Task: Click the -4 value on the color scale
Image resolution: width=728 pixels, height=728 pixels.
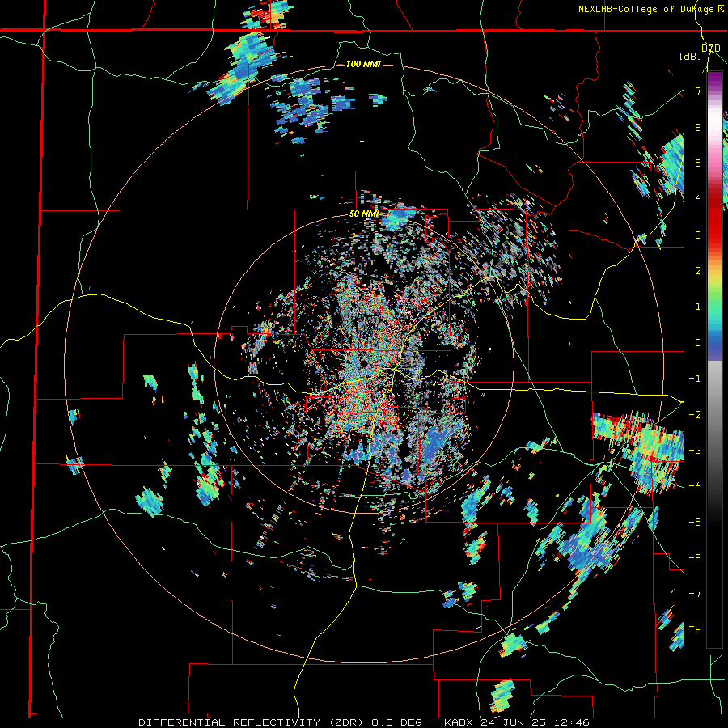Action: [695, 486]
